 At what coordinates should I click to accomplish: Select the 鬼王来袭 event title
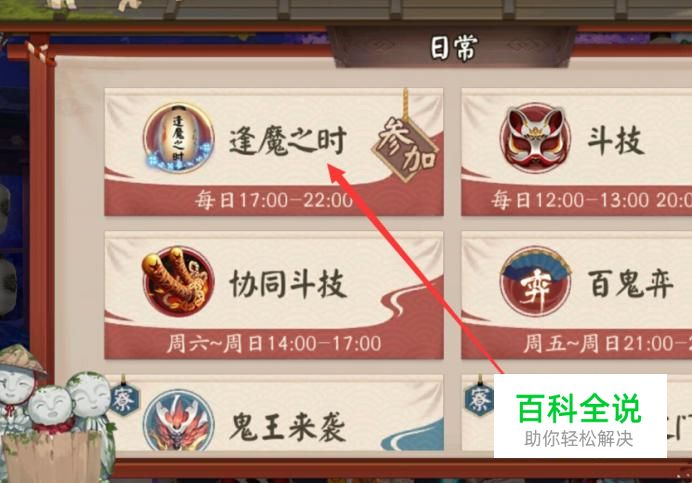[287, 427]
